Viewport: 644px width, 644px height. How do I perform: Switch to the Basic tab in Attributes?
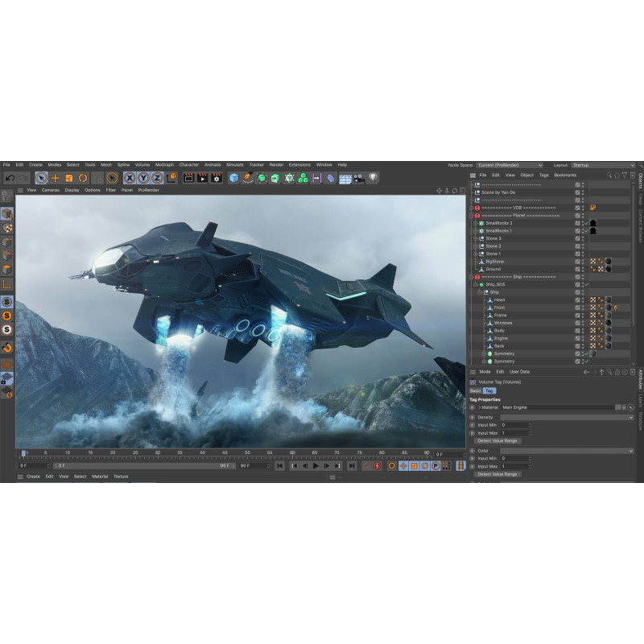click(475, 390)
